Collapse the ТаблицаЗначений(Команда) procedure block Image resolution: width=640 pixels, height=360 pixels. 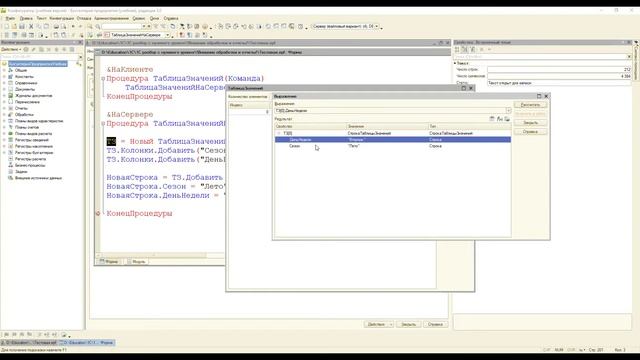tap(103, 78)
